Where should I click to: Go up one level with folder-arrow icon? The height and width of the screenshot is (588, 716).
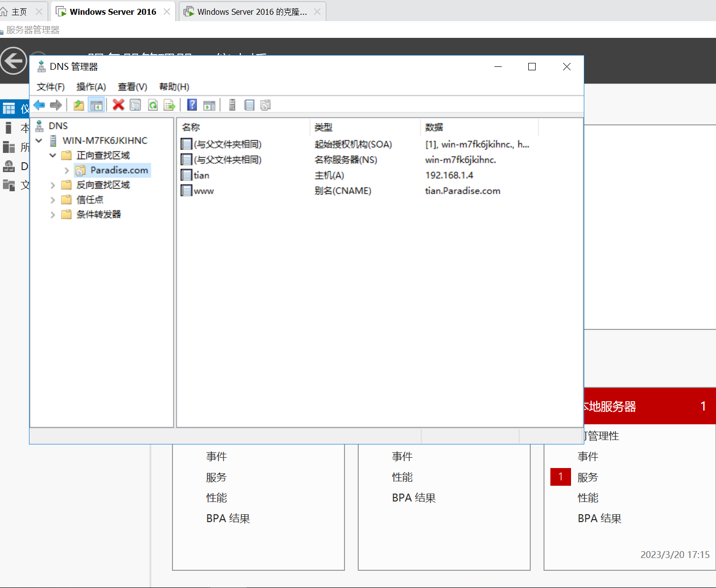[x=79, y=105]
